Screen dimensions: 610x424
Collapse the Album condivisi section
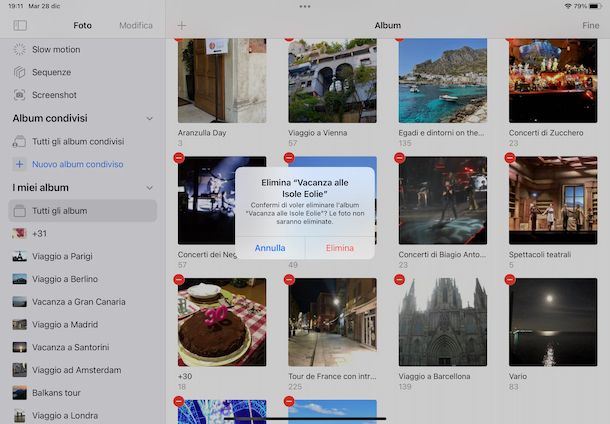click(149, 118)
